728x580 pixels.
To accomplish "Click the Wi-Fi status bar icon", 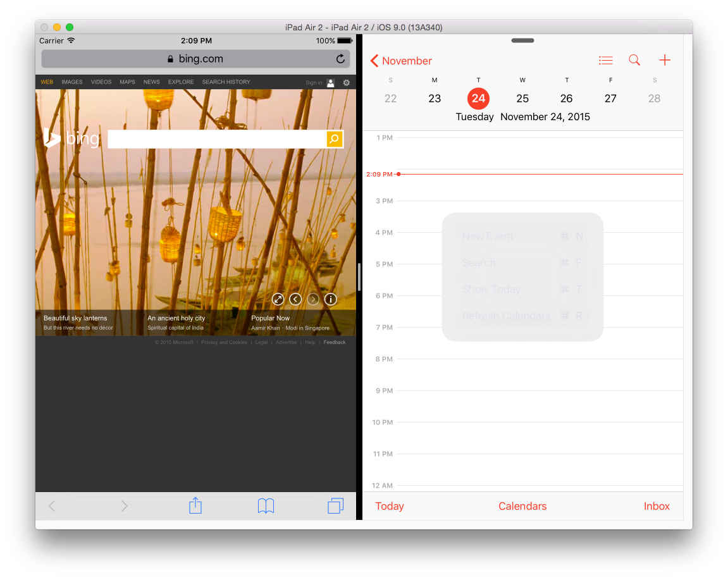I will (71, 40).
